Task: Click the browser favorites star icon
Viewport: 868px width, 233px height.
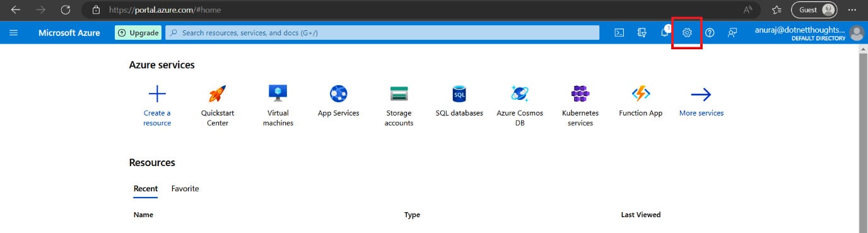Action: 777,10
